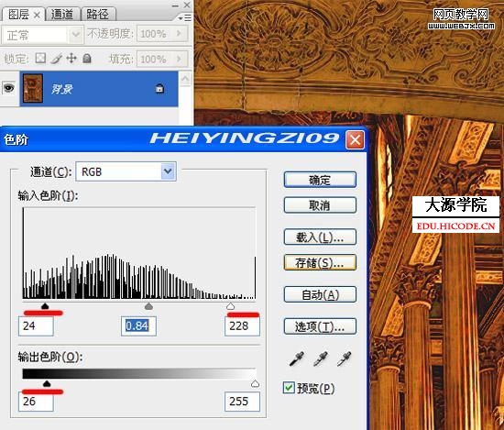Image resolution: width=504 pixels, height=430 pixels.
Task: Click the input highlight field showing 228
Action: coord(242,326)
